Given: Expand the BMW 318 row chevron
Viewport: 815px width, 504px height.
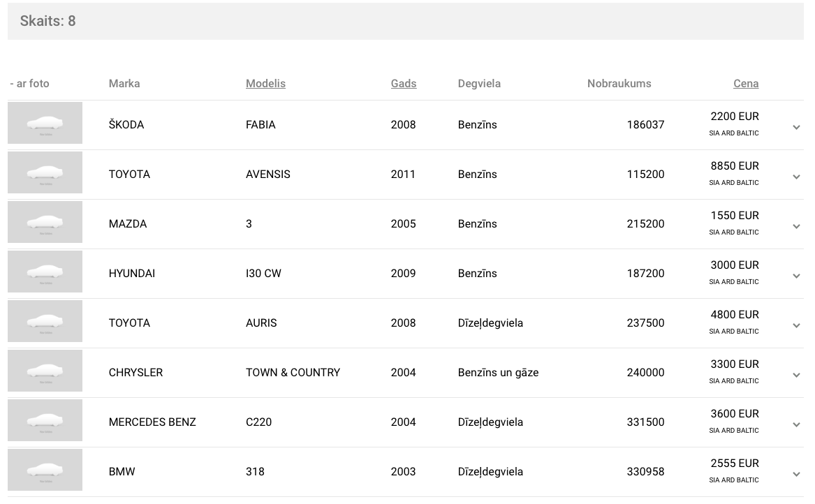Looking at the screenshot, I should 796,475.
